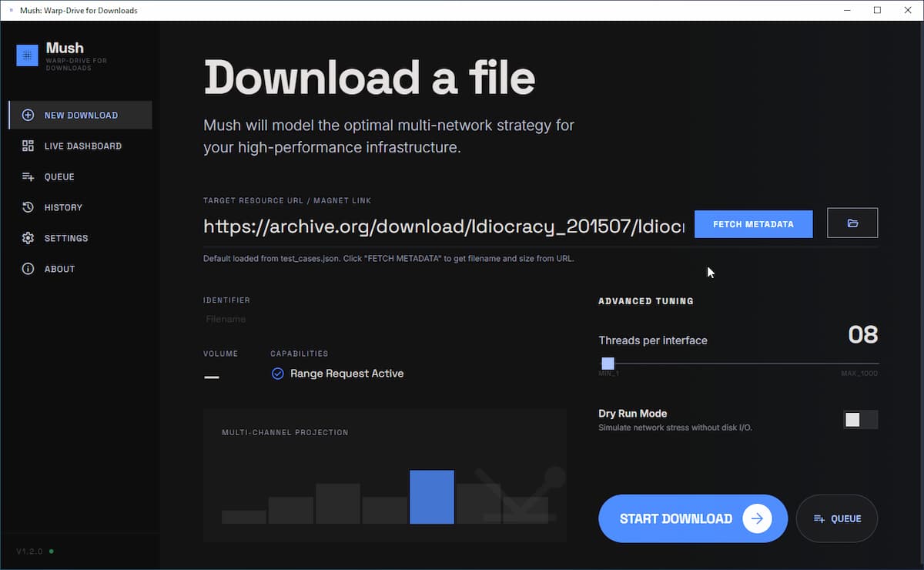924x570 pixels.
Task: Toggle the Dry Run Mode switch
Action: click(860, 420)
